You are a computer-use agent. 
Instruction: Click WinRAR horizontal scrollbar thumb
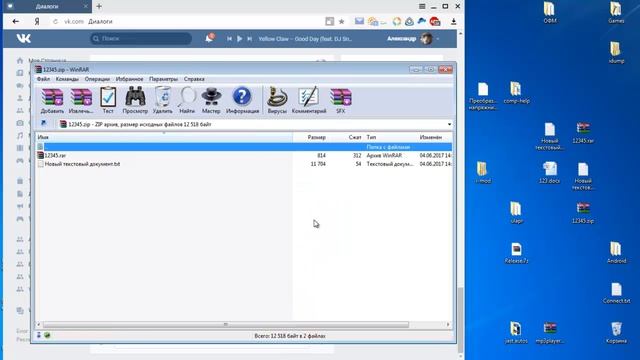click(226, 324)
